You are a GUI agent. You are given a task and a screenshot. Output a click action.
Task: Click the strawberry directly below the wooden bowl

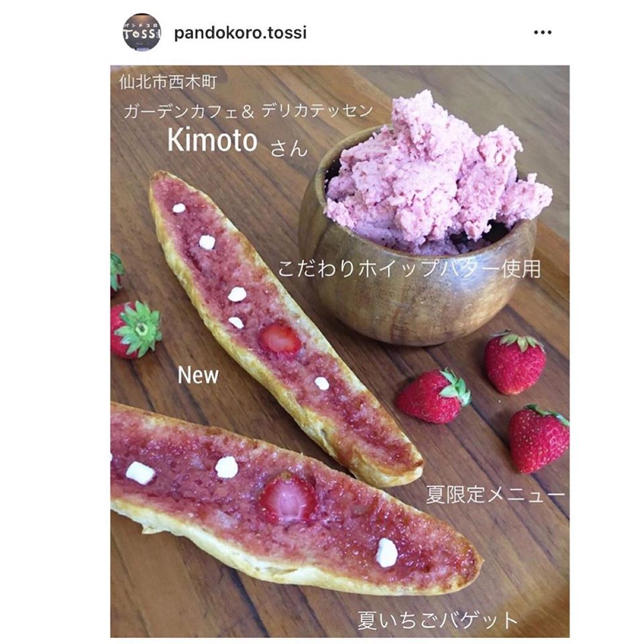(x=515, y=362)
